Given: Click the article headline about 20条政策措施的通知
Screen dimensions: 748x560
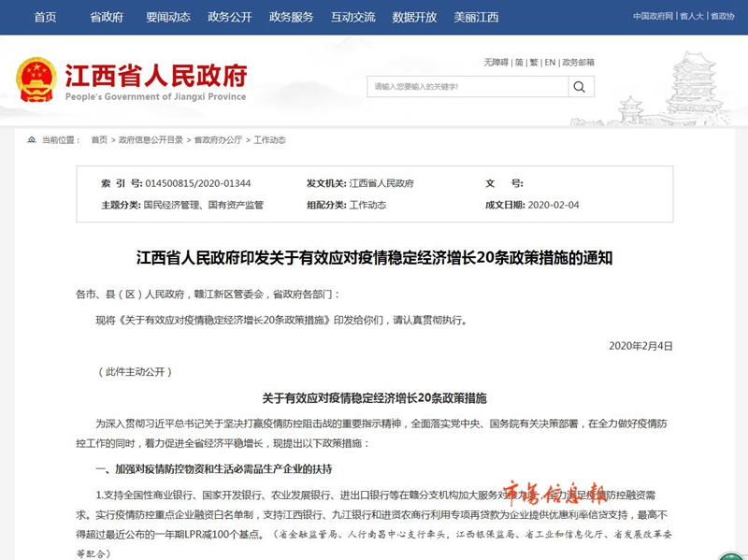Looking at the screenshot, I should point(375,258).
